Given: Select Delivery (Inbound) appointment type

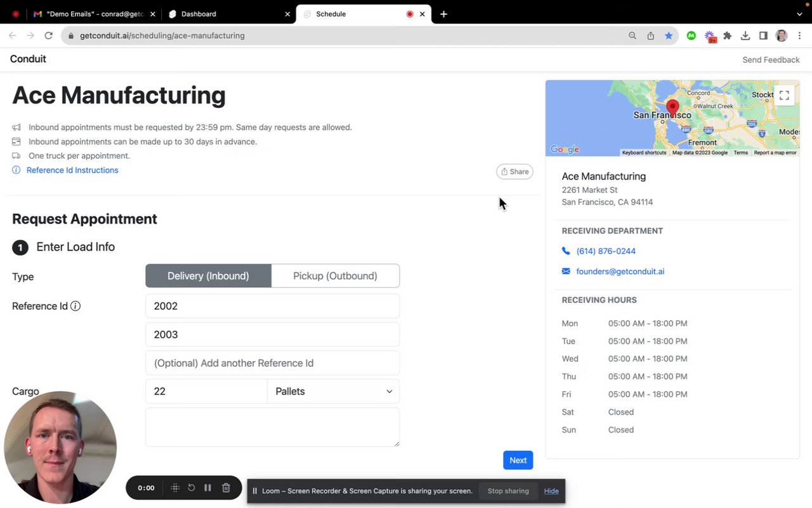Looking at the screenshot, I should [208, 276].
